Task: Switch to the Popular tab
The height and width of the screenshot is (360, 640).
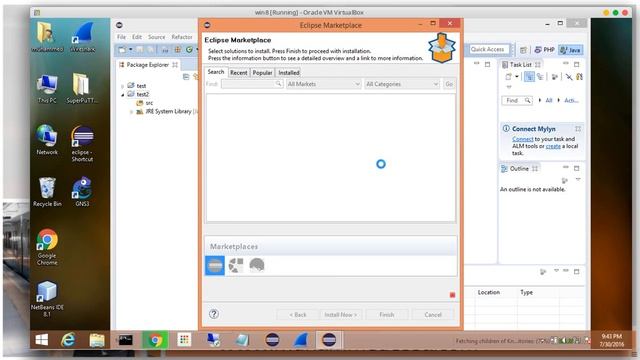Action: tap(262, 73)
